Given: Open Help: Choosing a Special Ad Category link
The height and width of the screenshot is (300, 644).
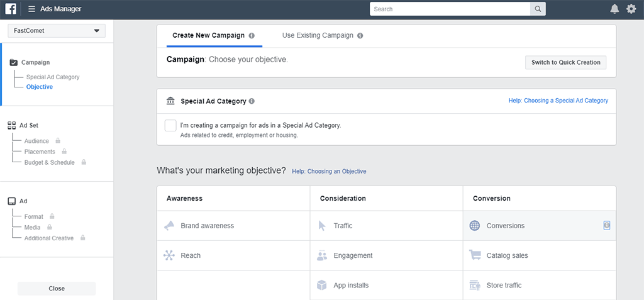Looking at the screenshot, I should click(x=558, y=101).
